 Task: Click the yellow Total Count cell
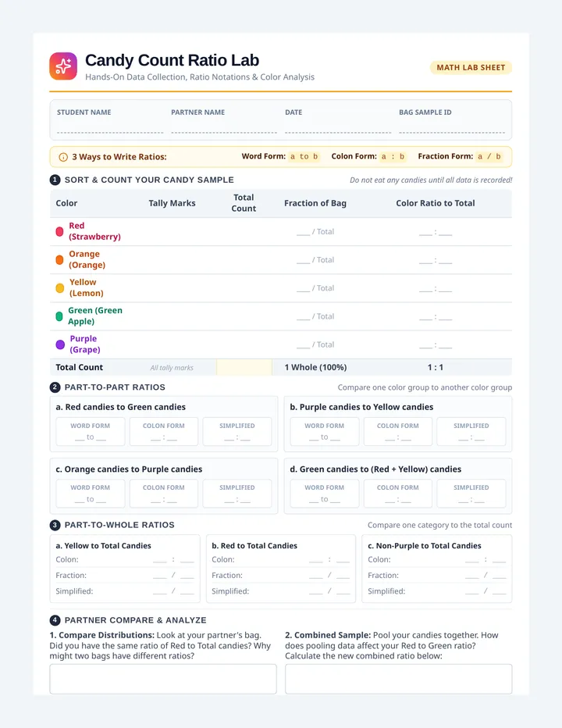tap(244, 367)
